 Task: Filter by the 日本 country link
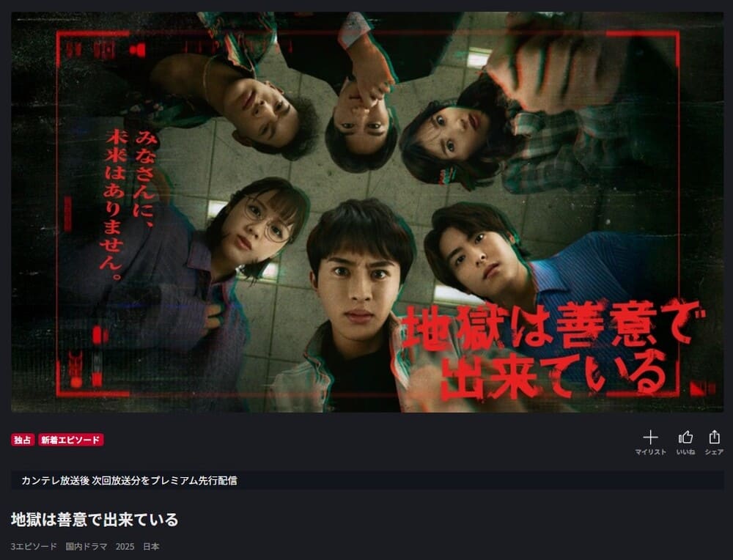(x=151, y=547)
